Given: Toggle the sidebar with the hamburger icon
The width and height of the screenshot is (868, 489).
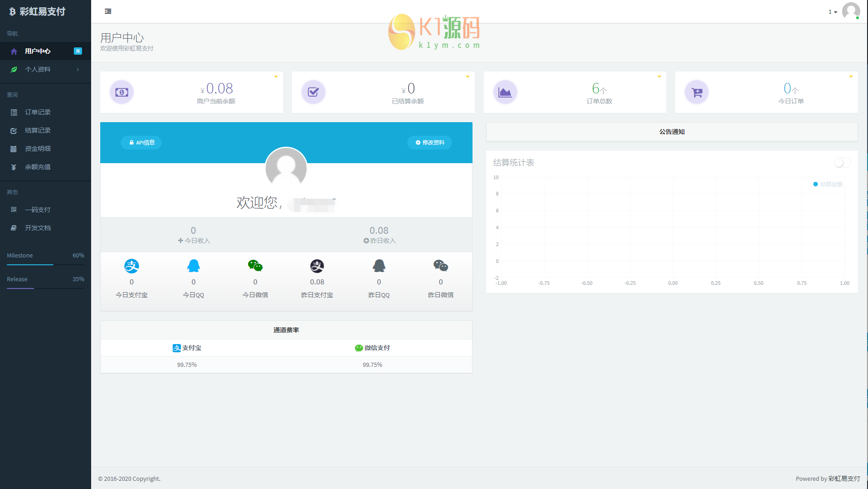Looking at the screenshot, I should point(108,11).
